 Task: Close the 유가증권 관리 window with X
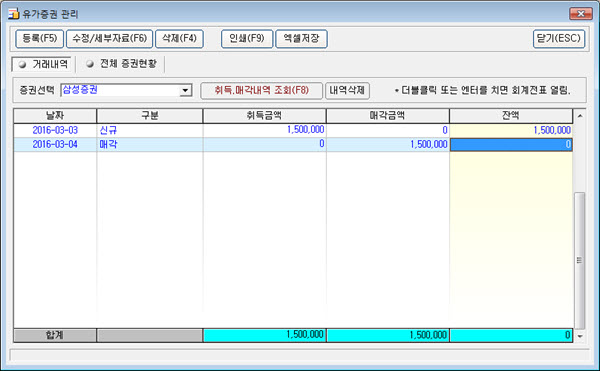point(580,14)
